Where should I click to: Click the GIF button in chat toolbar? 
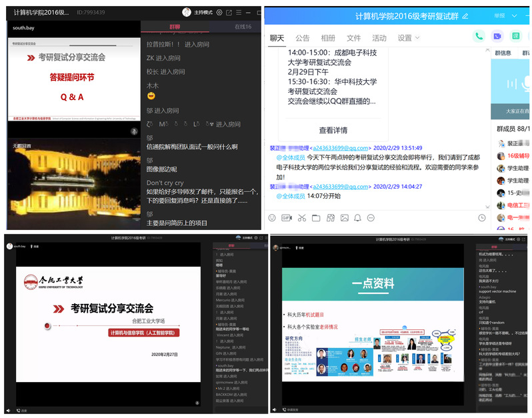287,217
